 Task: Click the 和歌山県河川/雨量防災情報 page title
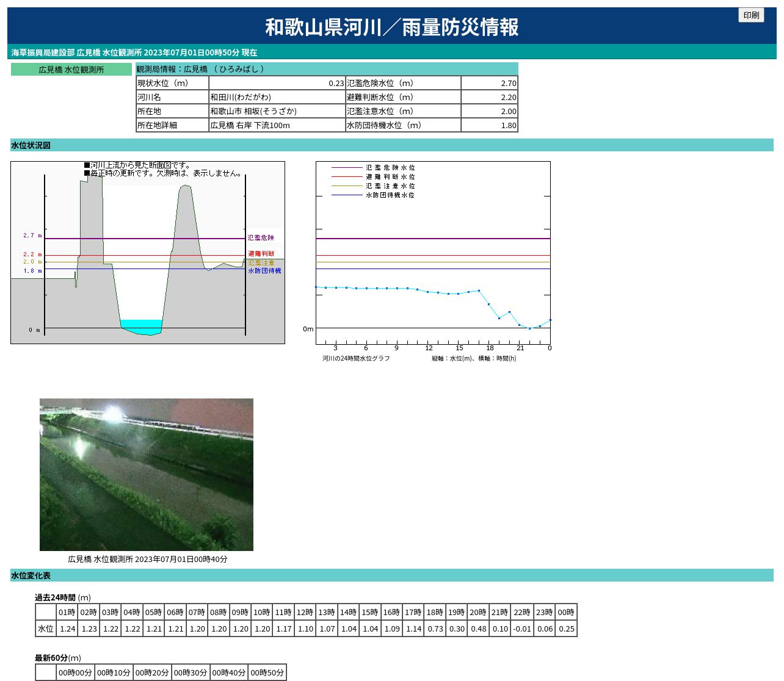click(x=391, y=27)
